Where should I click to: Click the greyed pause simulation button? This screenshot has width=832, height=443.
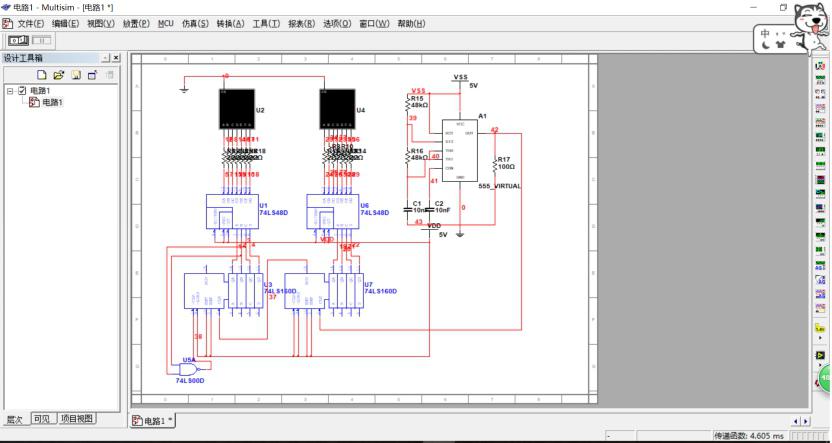[x=41, y=40]
